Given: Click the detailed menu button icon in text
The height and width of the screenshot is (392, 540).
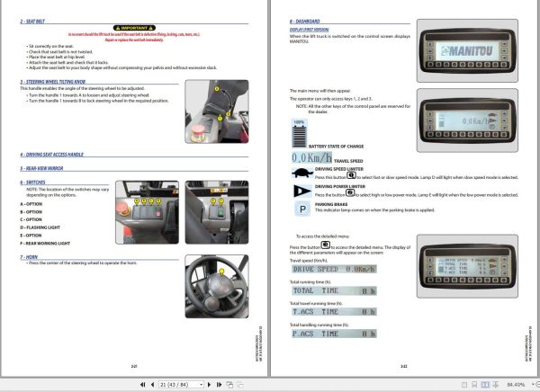Looking at the screenshot, I should [x=326, y=245].
